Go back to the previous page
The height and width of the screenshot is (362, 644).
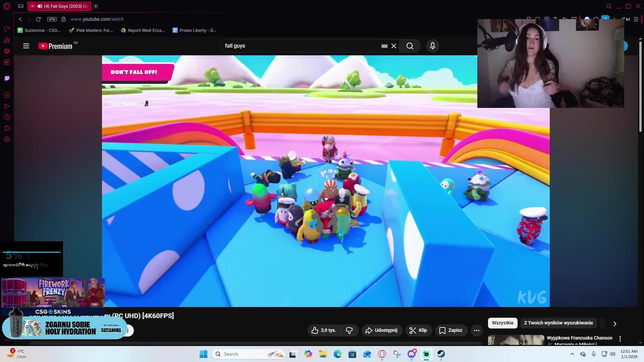click(x=20, y=19)
